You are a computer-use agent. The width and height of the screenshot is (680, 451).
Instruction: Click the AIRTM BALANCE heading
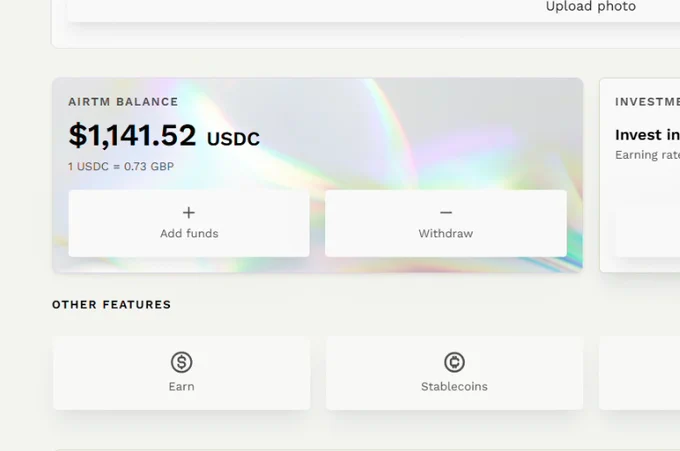[123, 102]
